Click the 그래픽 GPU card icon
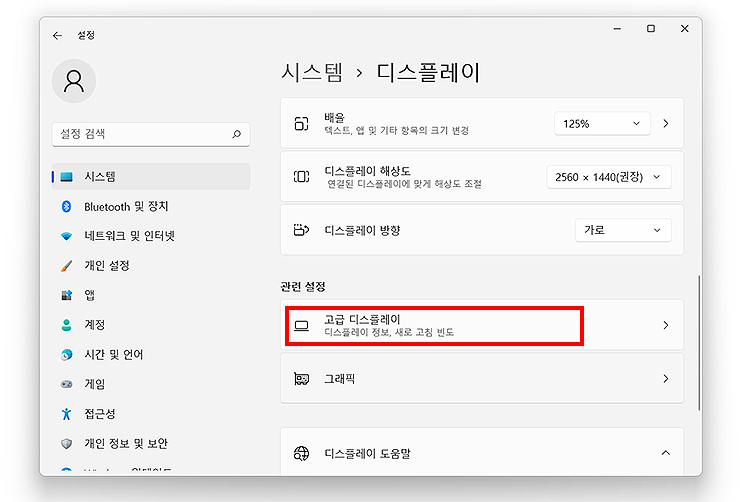 (x=302, y=379)
